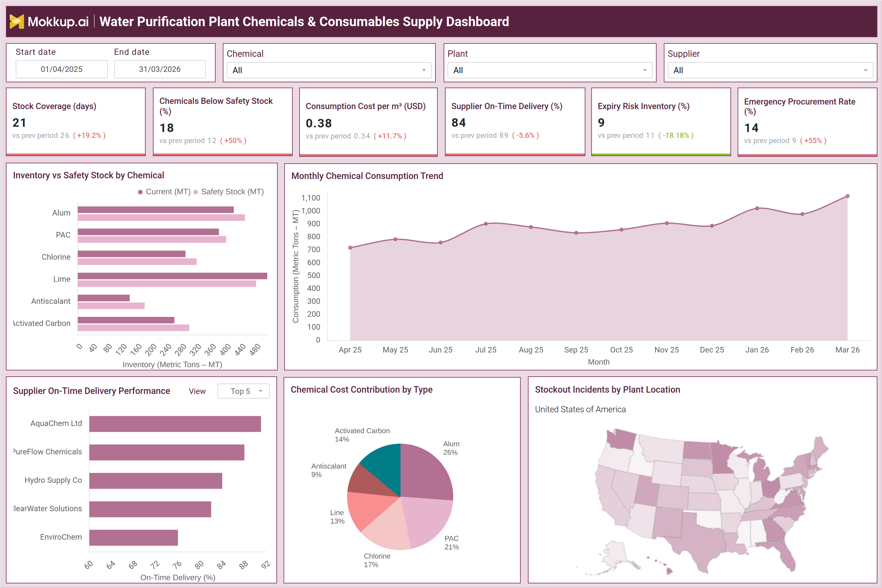Select the Chemicals Below Safety Stock card
The image size is (882, 588).
coord(223,122)
